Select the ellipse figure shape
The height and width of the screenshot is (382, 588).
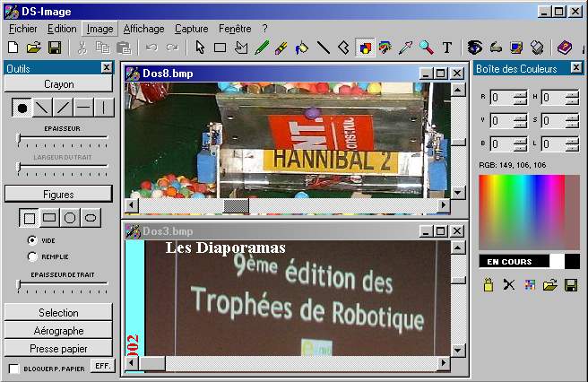pos(90,218)
